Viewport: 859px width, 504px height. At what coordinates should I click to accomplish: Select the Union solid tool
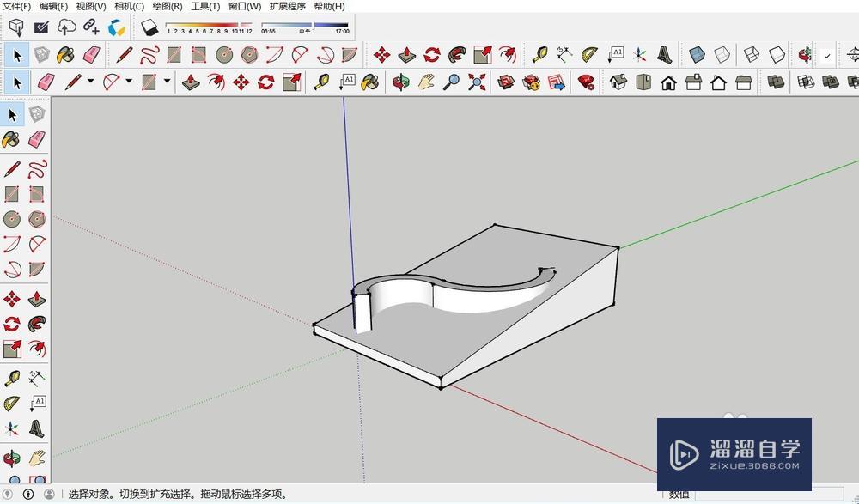tap(831, 82)
